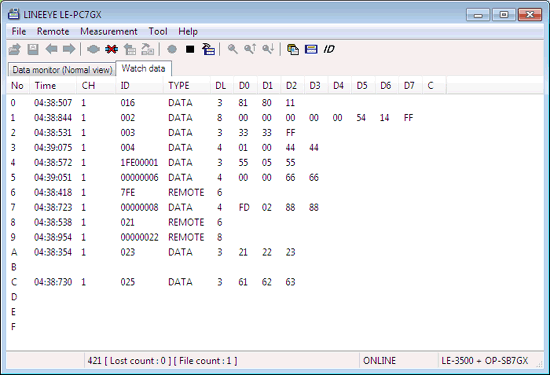Viewport: 550px width, 375px height.
Task: Open the Remote menu
Action: pos(53,32)
